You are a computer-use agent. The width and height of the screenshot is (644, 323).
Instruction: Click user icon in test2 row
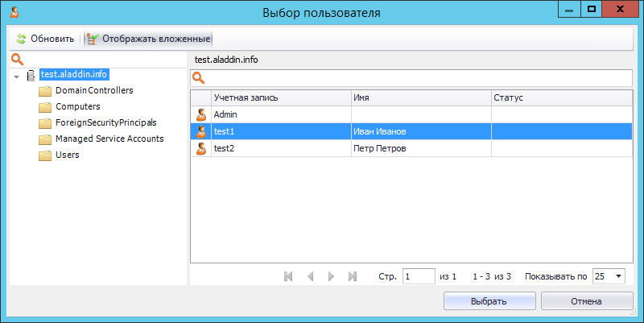tap(201, 148)
